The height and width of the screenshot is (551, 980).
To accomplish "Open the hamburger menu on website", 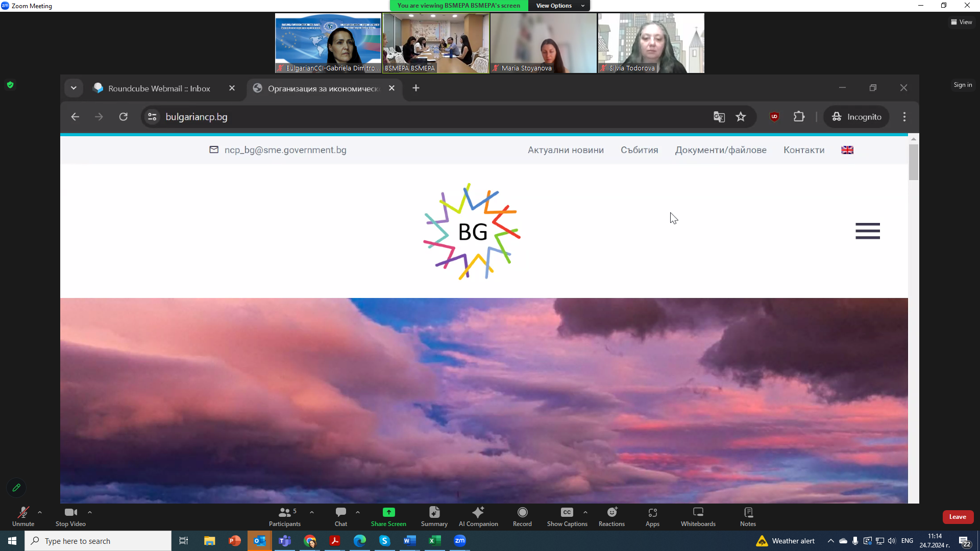I will tap(868, 231).
